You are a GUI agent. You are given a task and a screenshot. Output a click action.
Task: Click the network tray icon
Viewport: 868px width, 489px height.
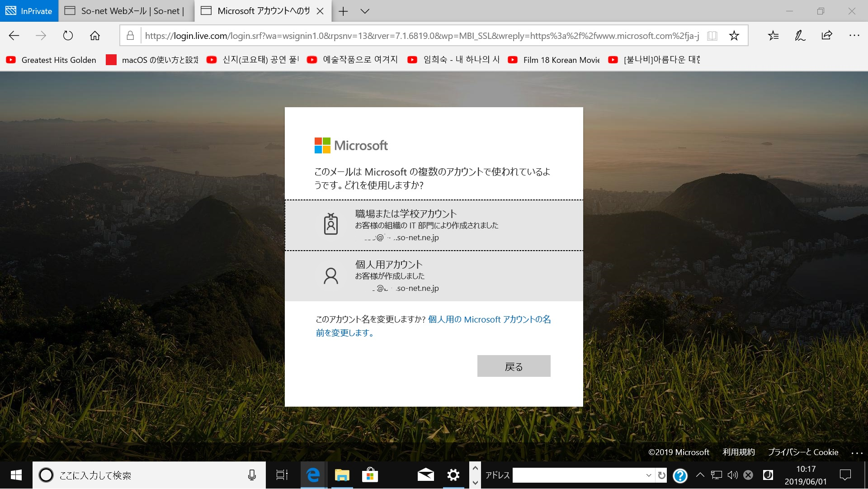716,475
